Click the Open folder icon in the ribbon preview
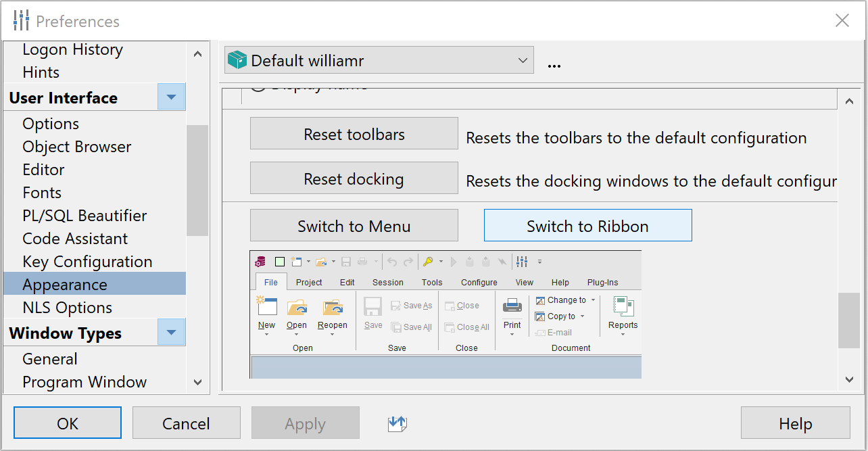868x451 pixels. 297,306
